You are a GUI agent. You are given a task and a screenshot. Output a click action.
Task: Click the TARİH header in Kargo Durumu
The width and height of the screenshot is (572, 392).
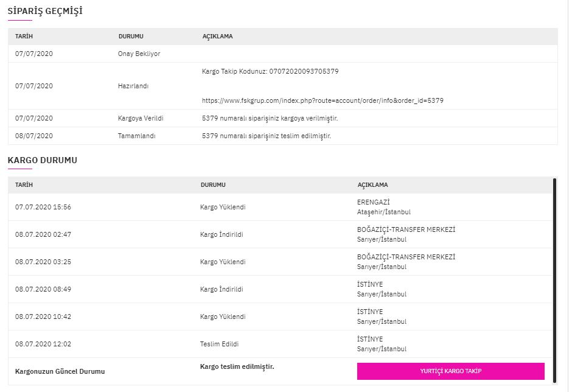24,184
